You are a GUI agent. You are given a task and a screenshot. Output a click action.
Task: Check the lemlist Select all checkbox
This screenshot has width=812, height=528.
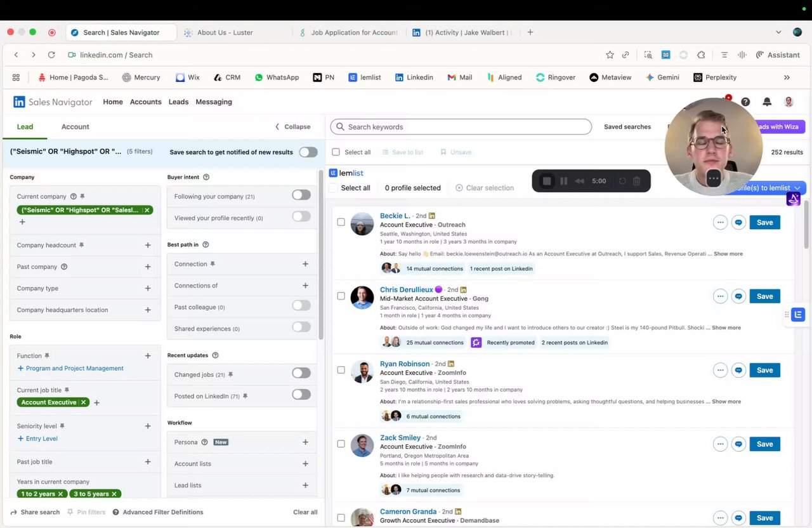click(334, 188)
